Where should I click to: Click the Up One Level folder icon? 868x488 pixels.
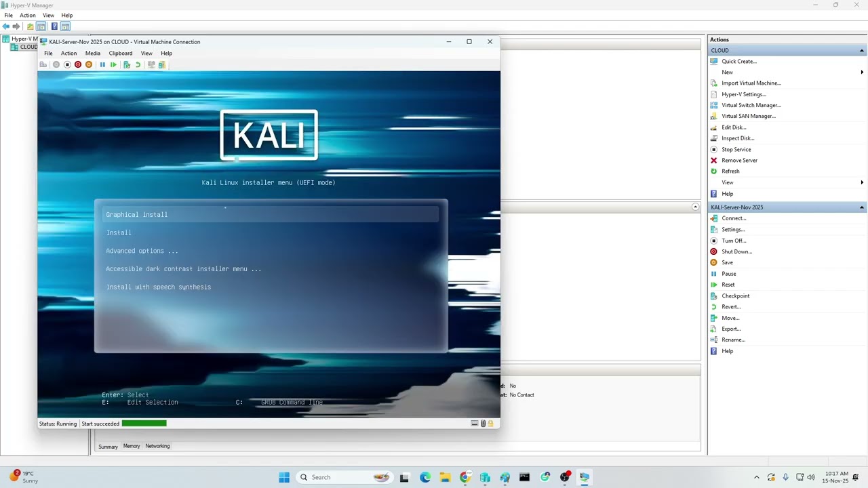30,26
